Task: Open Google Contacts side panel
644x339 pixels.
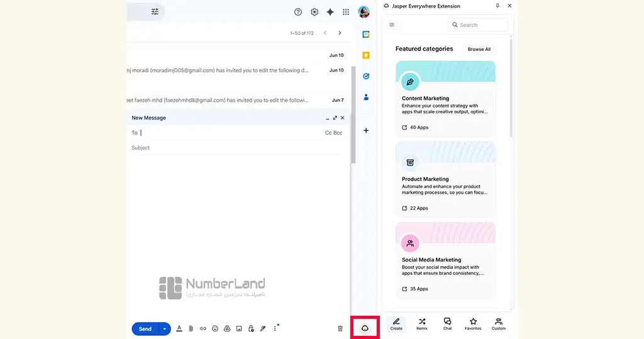Action: coord(366,97)
